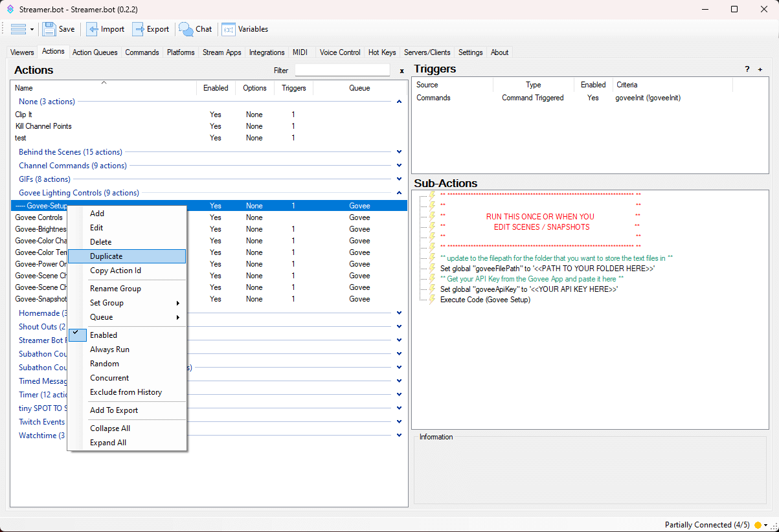Clear the filter with the x button

click(401, 71)
